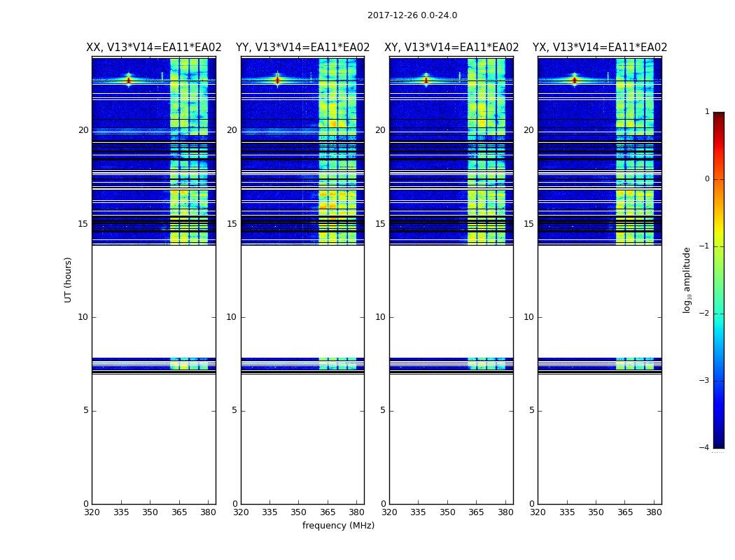
Task: Select the YX panel title
Action: [600, 48]
